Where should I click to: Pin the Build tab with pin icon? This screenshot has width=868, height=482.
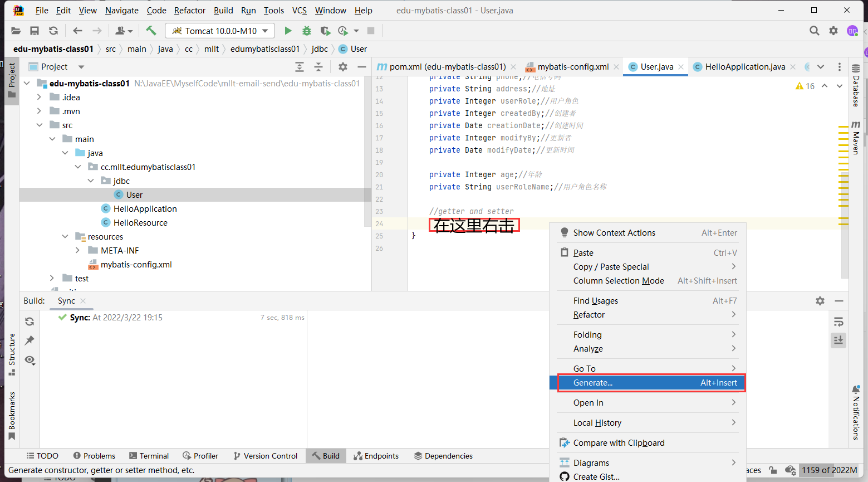(30, 340)
